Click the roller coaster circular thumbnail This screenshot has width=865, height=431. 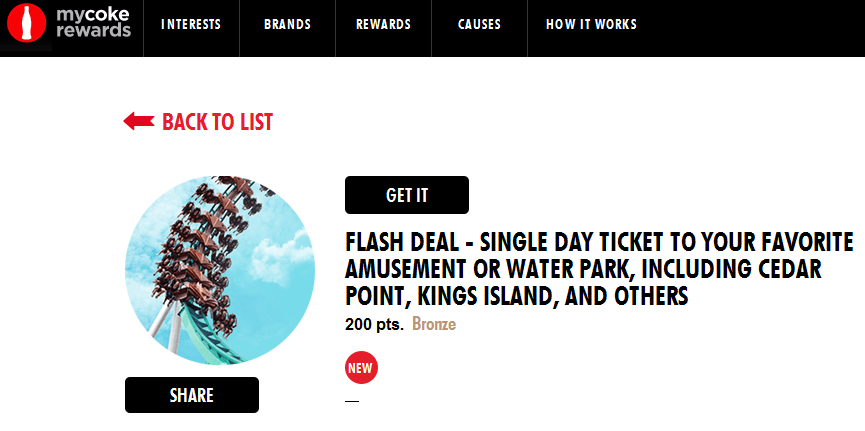point(220,270)
